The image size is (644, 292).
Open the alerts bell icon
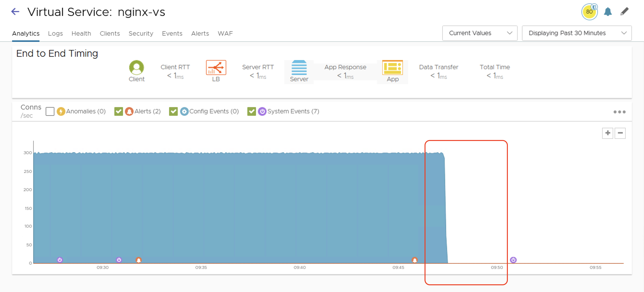[x=608, y=12]
